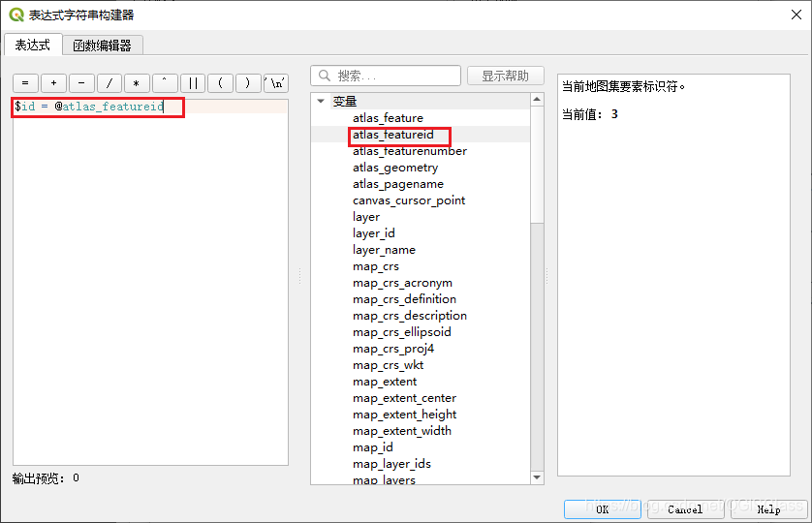Confirm with the OK button
The width and height of the screenshot is (812, 523).
(603, 509)
